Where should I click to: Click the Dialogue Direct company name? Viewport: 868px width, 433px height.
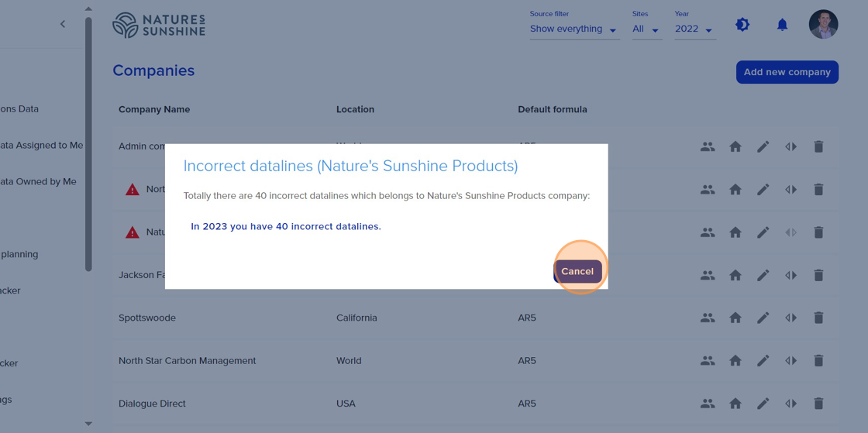[152, 404]
